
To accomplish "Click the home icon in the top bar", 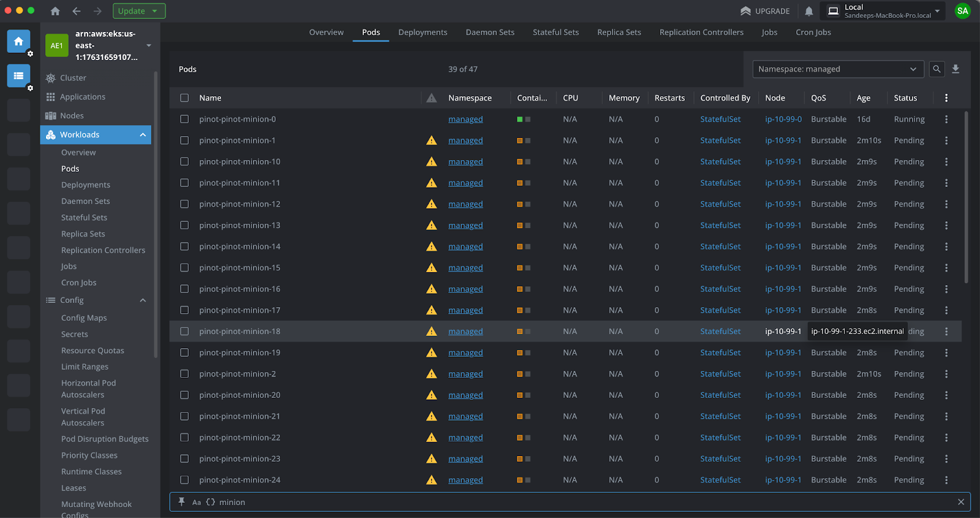I will tap(55, 11).
